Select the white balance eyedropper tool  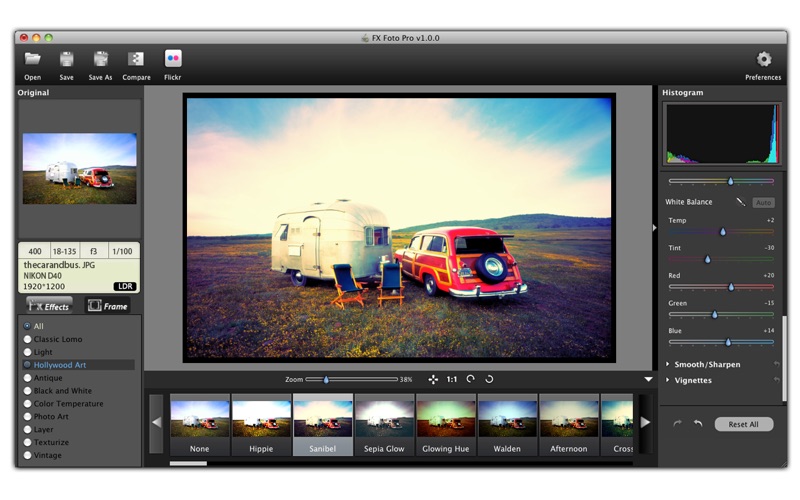point(740,202)
